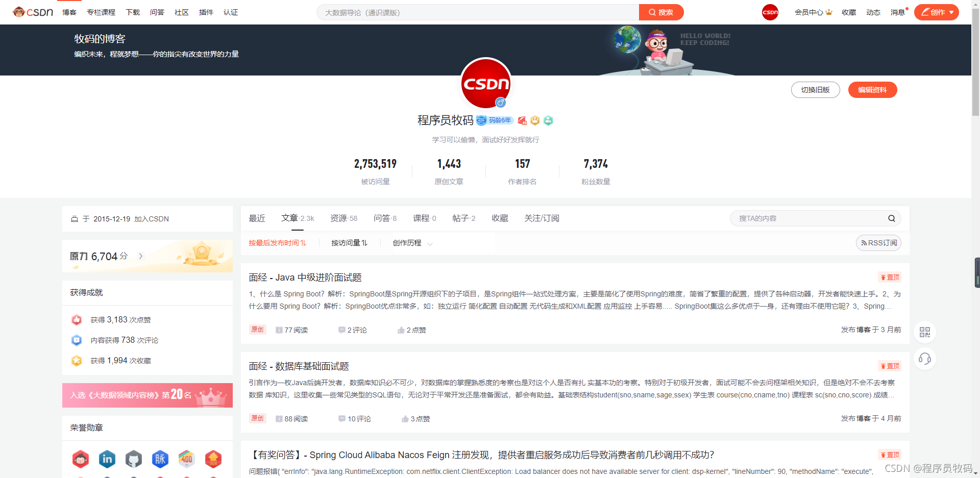The image size is (980, 478).
Task: Open the 收藏 tab in profile
Action: coord(500,218)
